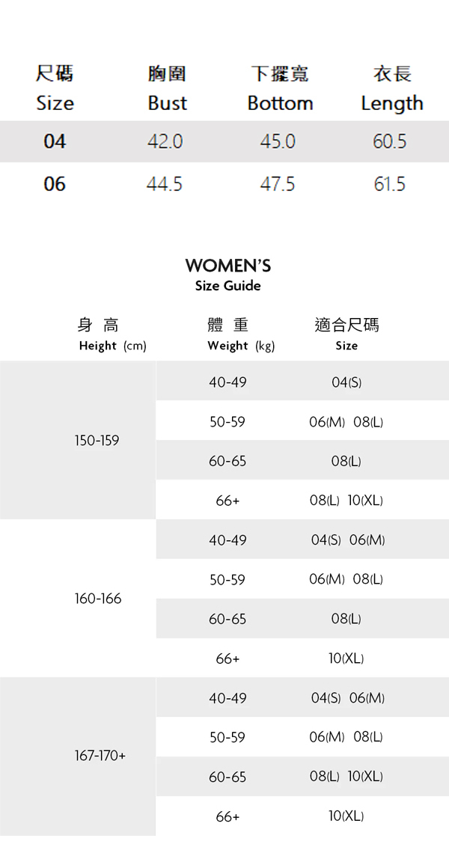
Task: Click the 體重 Weight (kg) header
Action: click(x=240, y=334)
